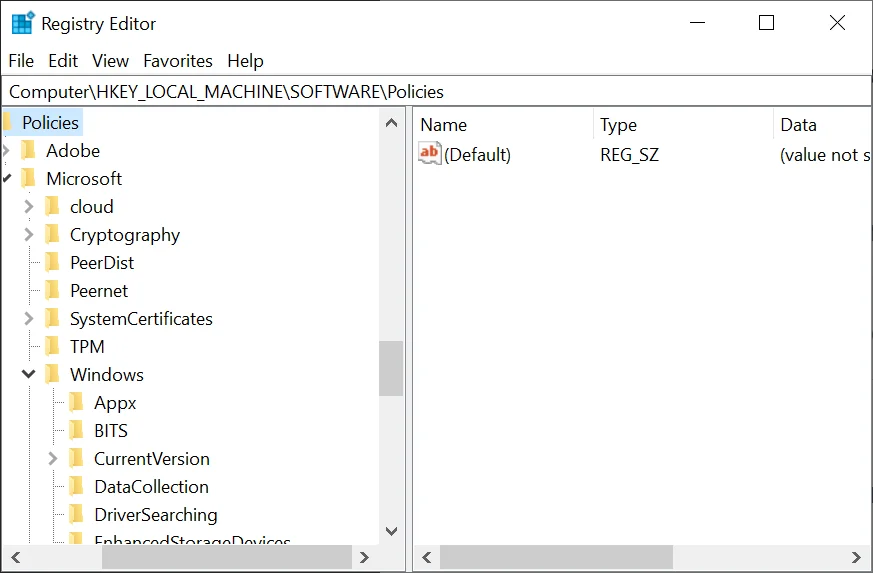The image size is (873, 573).
Task: Maximize the Registry Editor window
Action: click(x=767, y=23)
